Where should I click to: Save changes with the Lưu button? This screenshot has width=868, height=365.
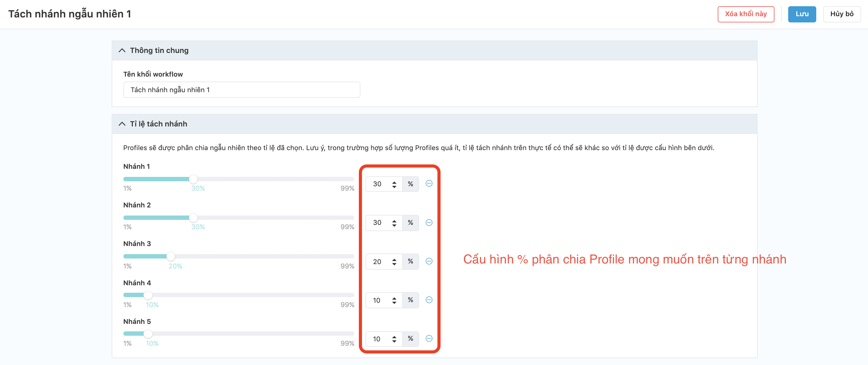802,14
